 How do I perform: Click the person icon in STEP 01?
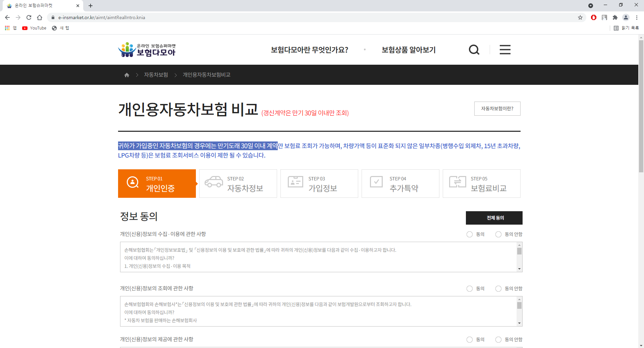(132, 182)
